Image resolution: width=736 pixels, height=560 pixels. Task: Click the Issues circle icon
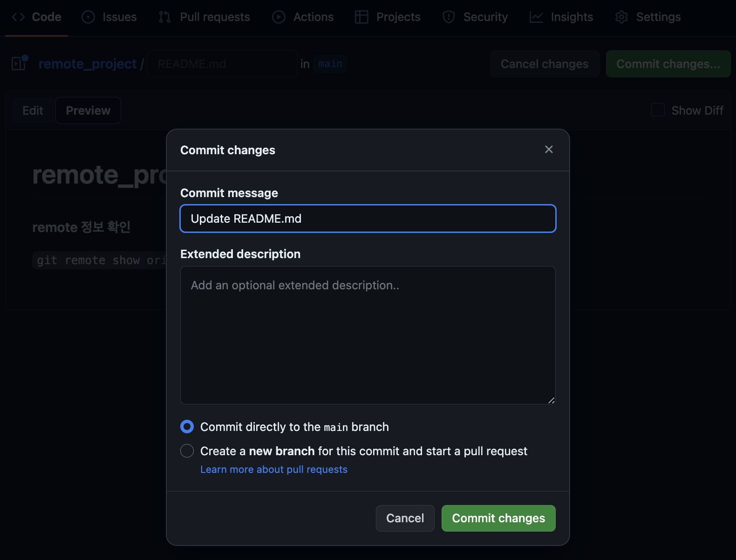(88, 17)
